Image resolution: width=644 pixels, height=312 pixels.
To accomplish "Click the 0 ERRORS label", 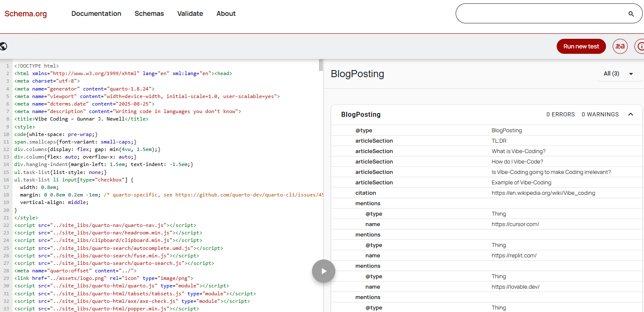I will click(560, 114).
